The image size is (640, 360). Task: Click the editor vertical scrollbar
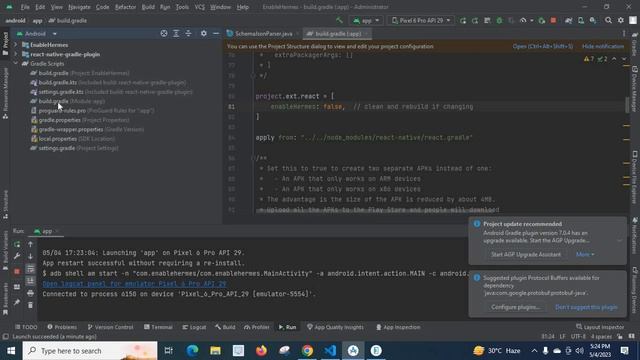[627, 105]
